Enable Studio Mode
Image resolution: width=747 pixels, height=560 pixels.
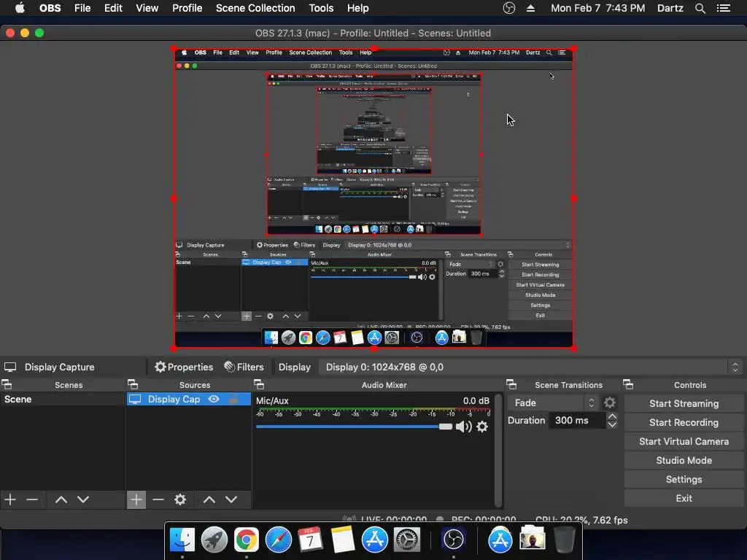click(x=684, y=461)
